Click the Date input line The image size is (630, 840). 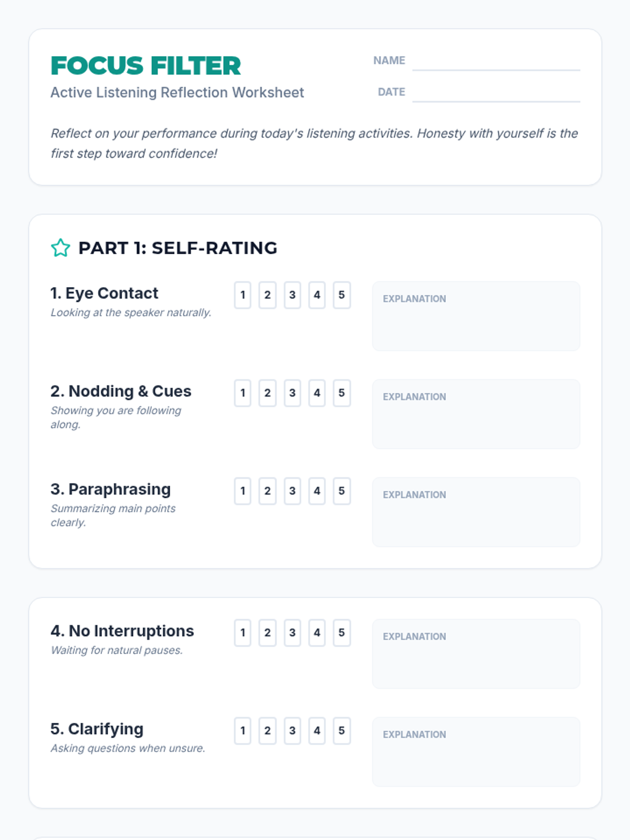[x=496, y=93]
